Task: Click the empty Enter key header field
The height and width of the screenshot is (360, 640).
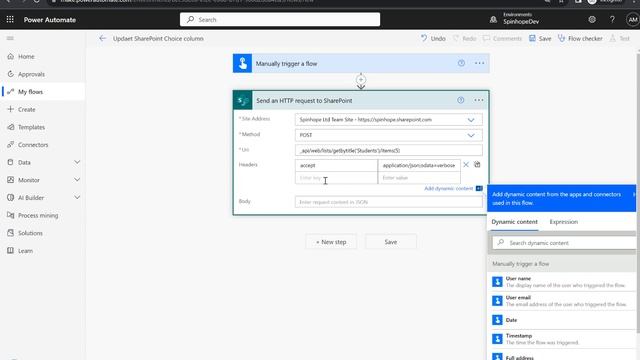Action: 336,178
